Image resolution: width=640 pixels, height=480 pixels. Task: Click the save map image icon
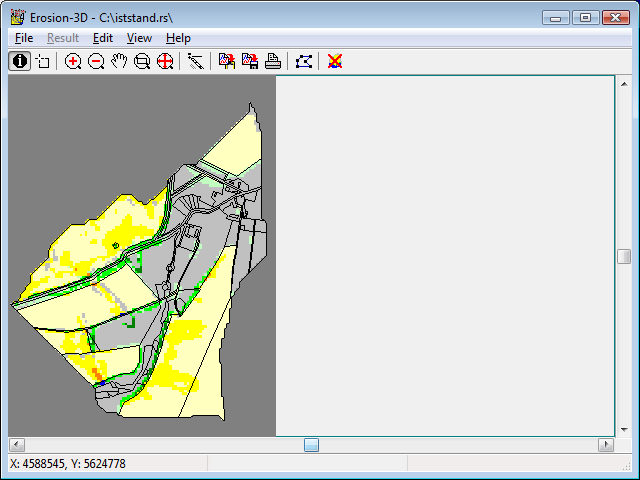pos(250,61)
